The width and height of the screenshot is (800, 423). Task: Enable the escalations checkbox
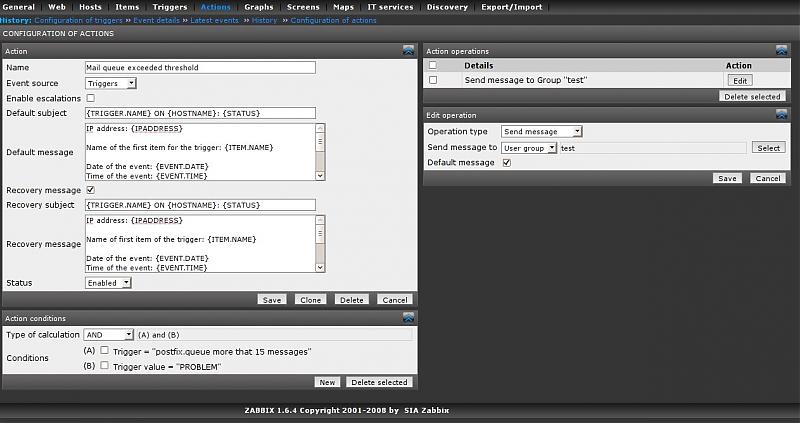(x=91, y=98)
